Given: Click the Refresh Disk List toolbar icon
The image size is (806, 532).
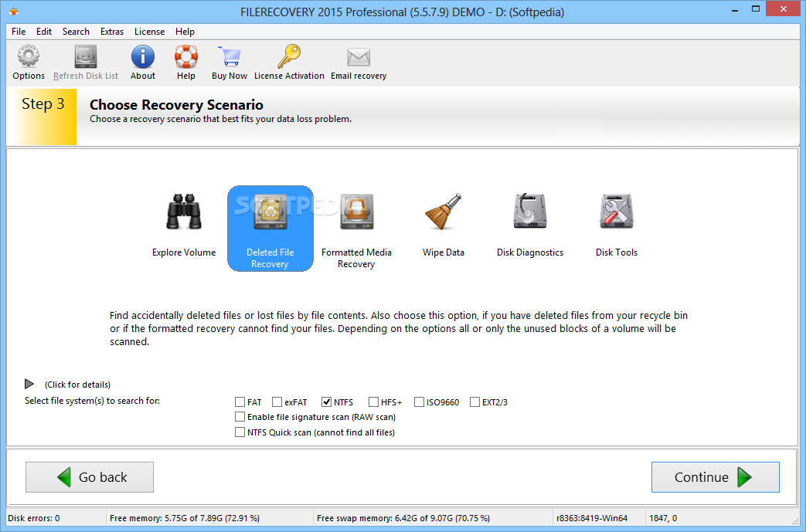Looking at the screenshot, I should [85, 56].
